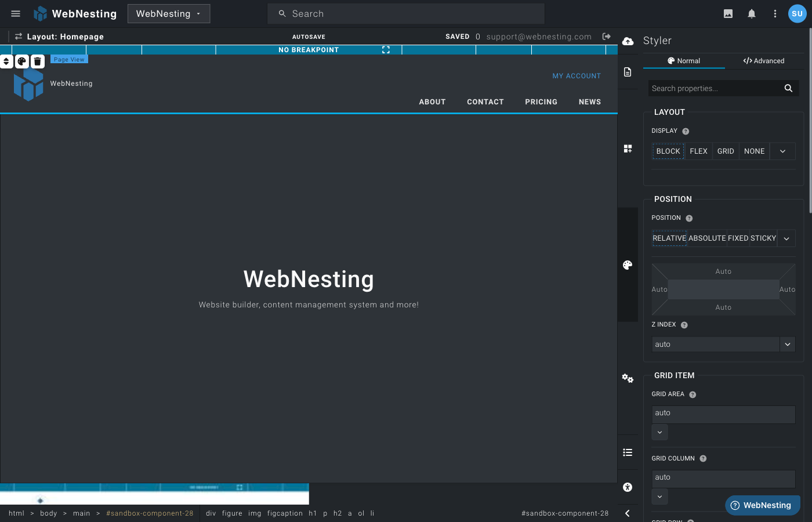This screenshot has width=812, height=522.
Task: Open the settings gears panel
Action: pyautogui.click(x=628, y=378)
